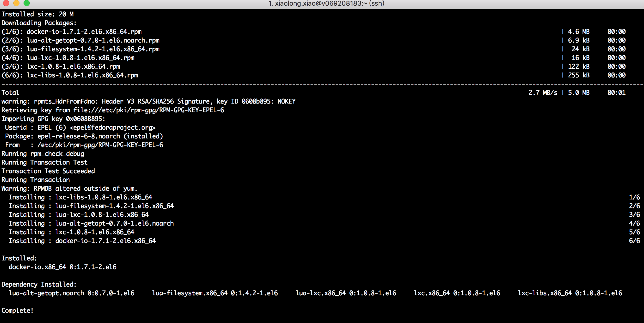
Task: Click the 2.7 MB/s download speed
Action: pos(543,93)
